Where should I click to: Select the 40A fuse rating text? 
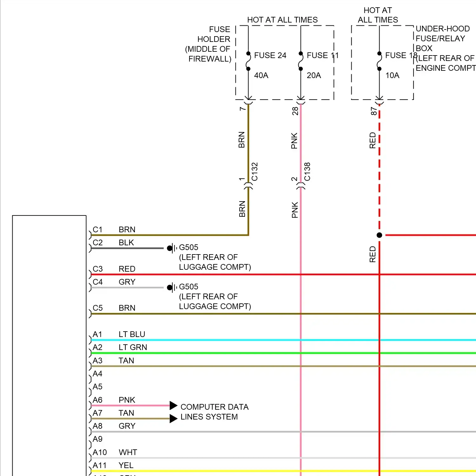261,75
